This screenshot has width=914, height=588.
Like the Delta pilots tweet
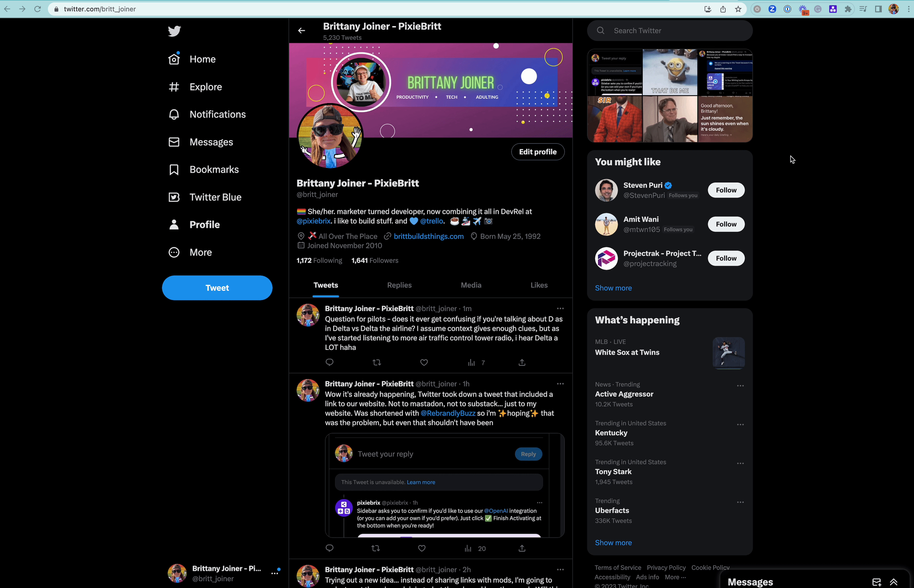[424, 362]
